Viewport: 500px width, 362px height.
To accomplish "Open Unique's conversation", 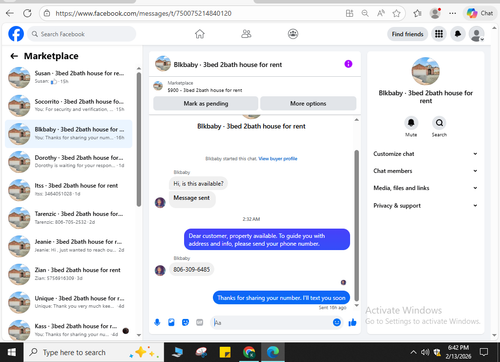I will (x=69, y=302).
